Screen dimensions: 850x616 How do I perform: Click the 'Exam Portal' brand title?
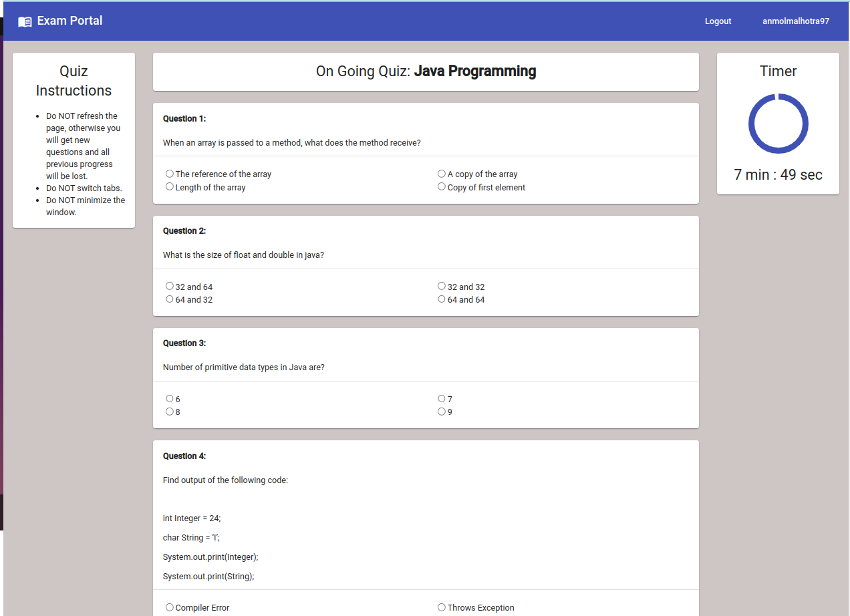(69, 21)
